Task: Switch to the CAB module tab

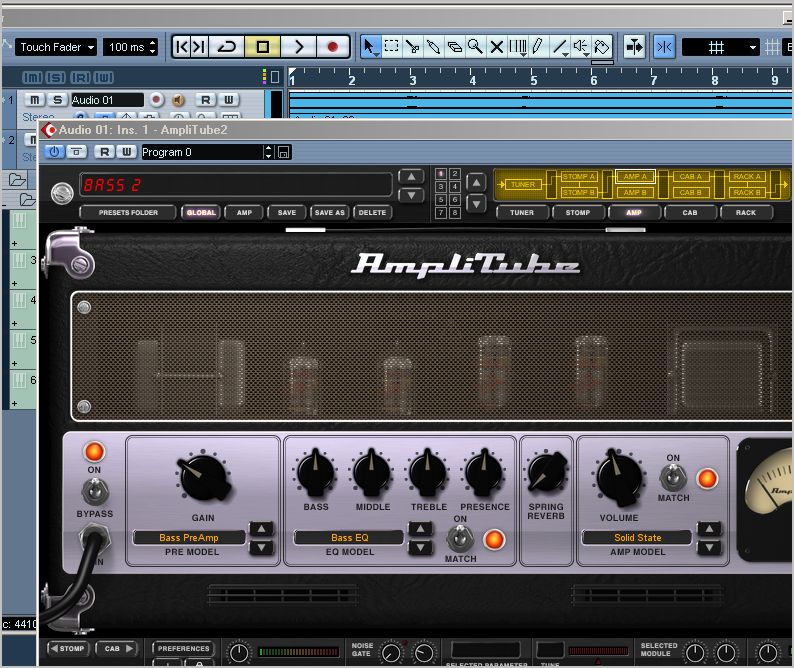Action: [x=690, y=212]
